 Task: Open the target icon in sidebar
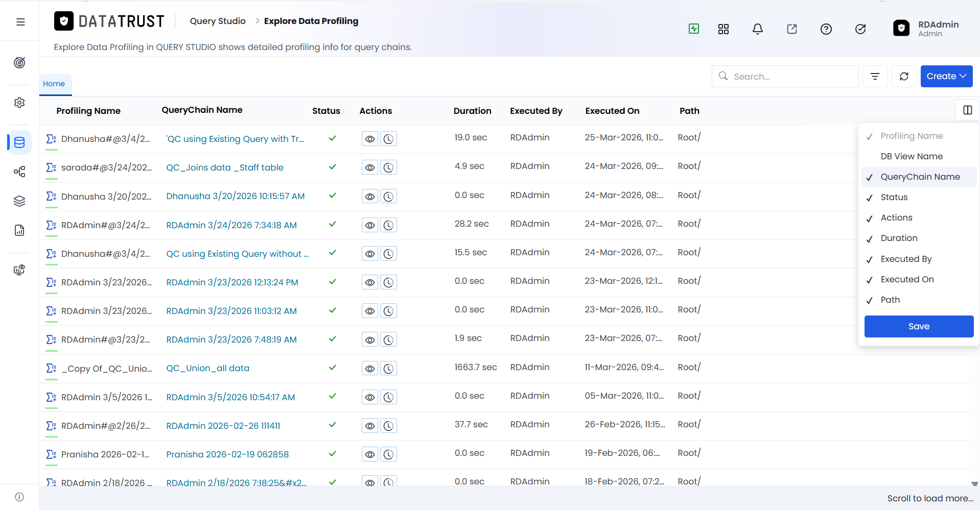(x=19, y=63)
